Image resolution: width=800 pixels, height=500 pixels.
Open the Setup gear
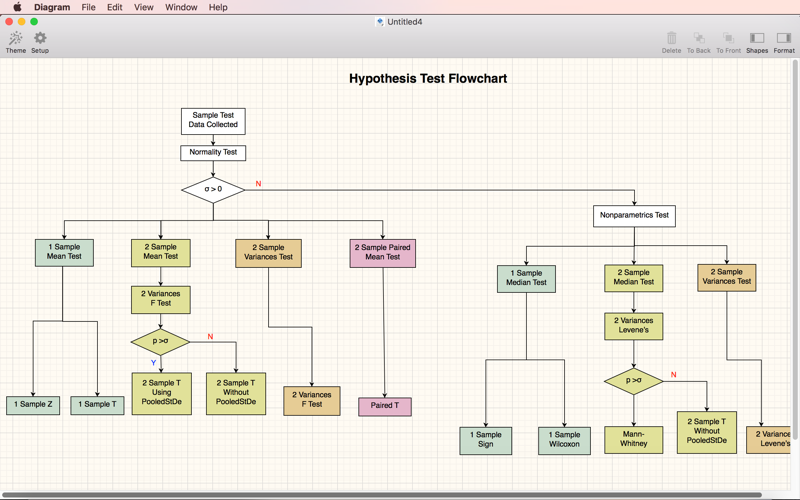pos(40,42)
